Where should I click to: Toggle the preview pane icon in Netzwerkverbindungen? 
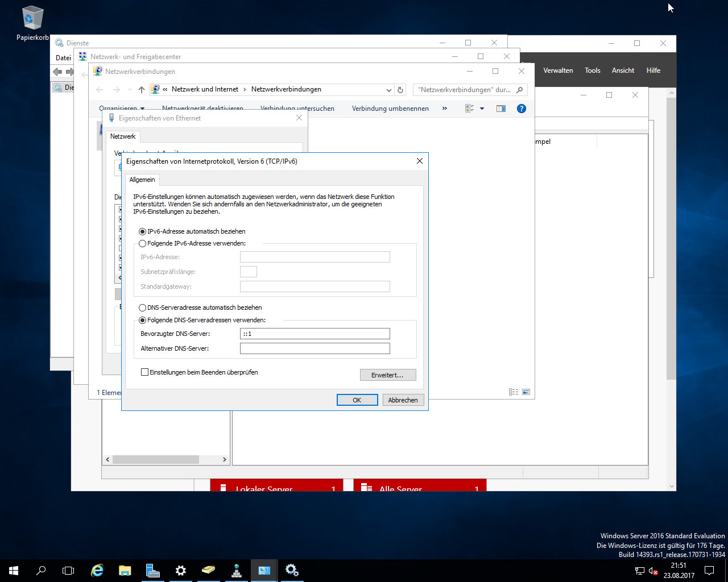[x=501, y=109]
